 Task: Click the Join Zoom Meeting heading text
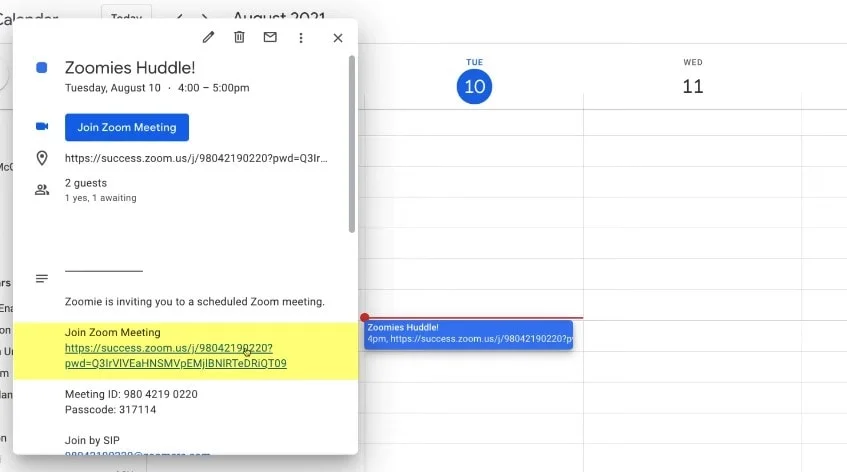coord(113,333)
